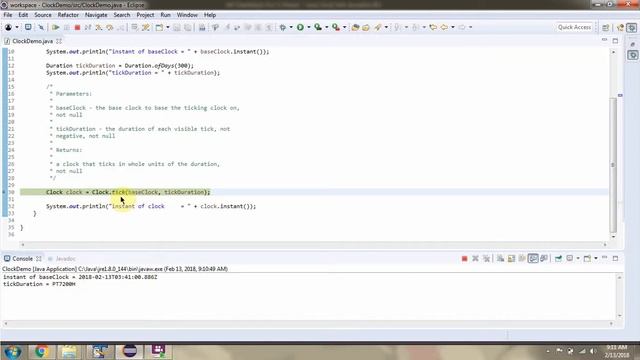This screenshot has width=640, height=360.
Task: Click the Display Selected Console icon
Action: click(570, 258)
